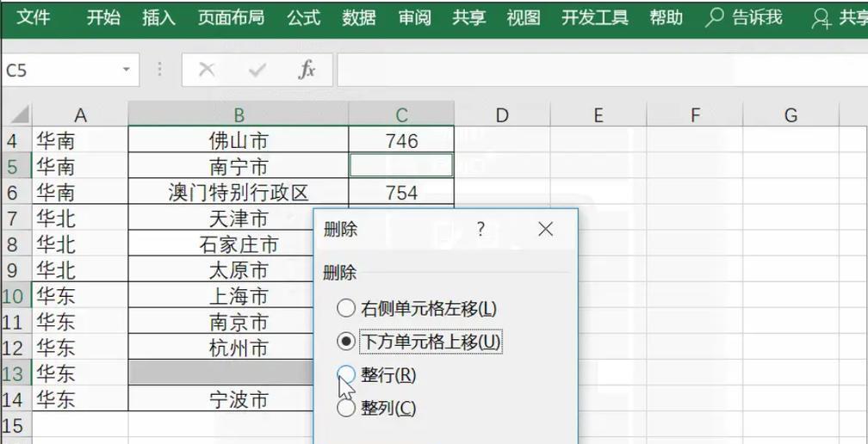This screenshot has width=868, height=444.
Task: Select the 公式 ribbon tab
Action: pyautogui.click(x=303, y=18)
